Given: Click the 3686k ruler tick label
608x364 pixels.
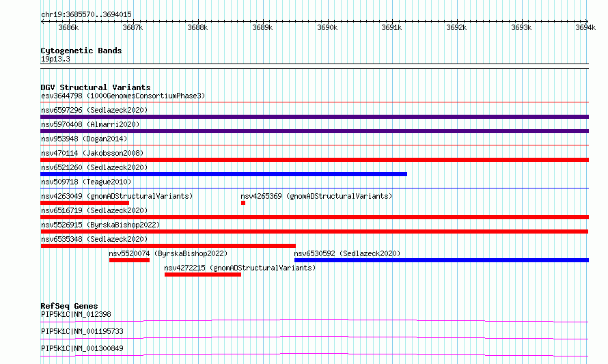Looking at the screenshot, I should [68, 27].
